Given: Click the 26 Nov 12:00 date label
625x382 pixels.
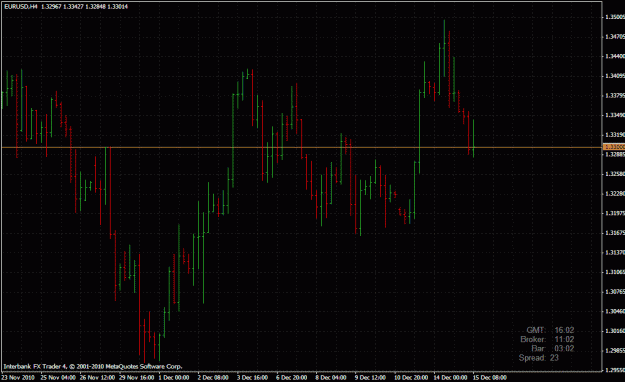Looking at the screenshot, I should (97, 377).
